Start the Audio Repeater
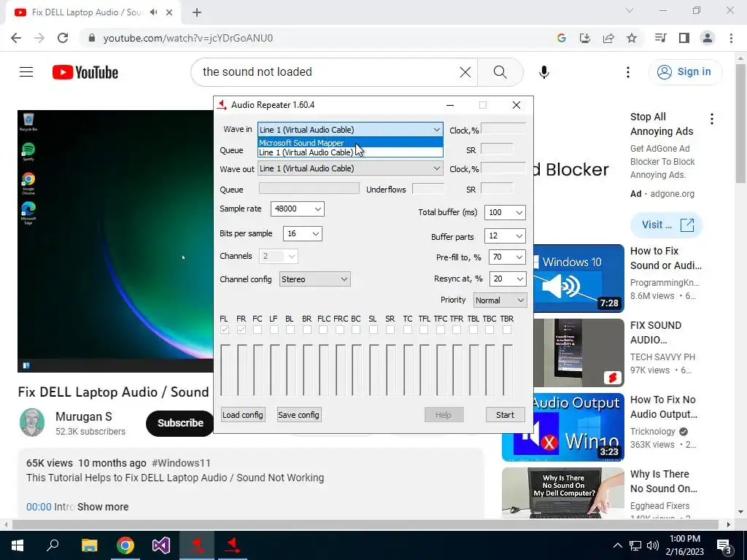 [505, 415]
